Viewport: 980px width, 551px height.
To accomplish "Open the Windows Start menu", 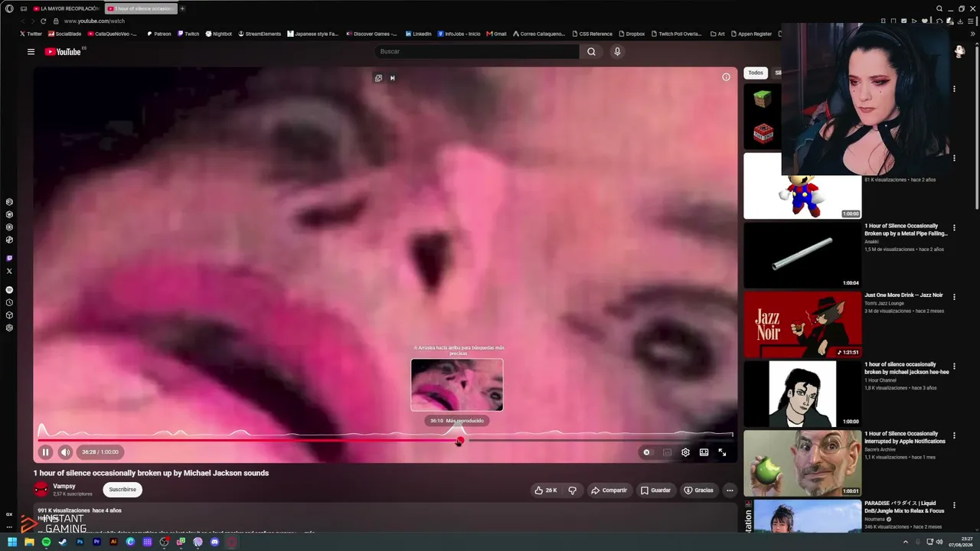I will [x=12, y=542].
